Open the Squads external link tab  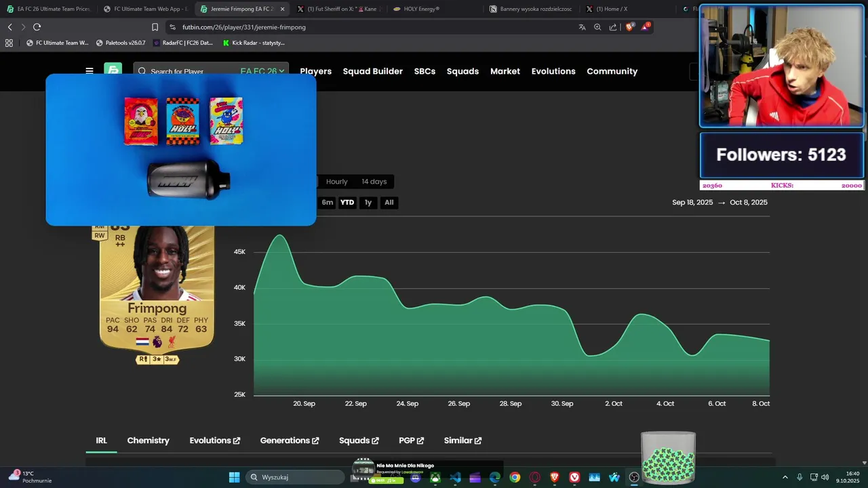click(x=359, y=441)
